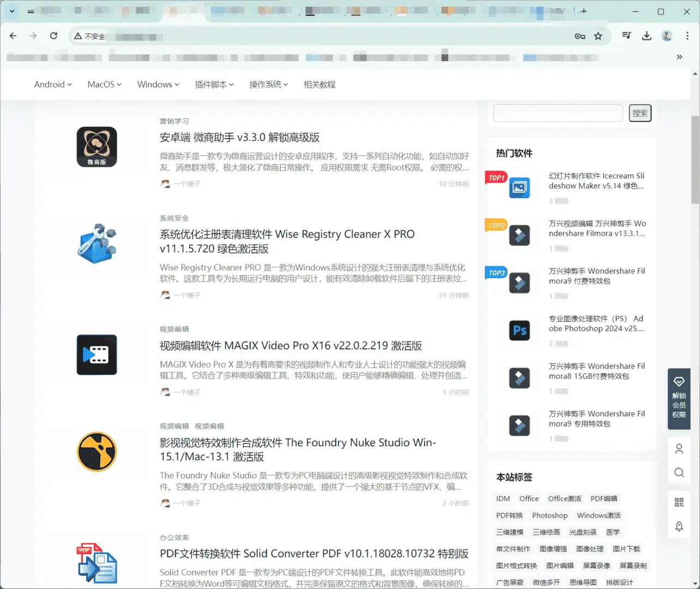700x589 pixels.
Task: Click the floating sidebar search magnifier icon
Action: tap(679, 472)
